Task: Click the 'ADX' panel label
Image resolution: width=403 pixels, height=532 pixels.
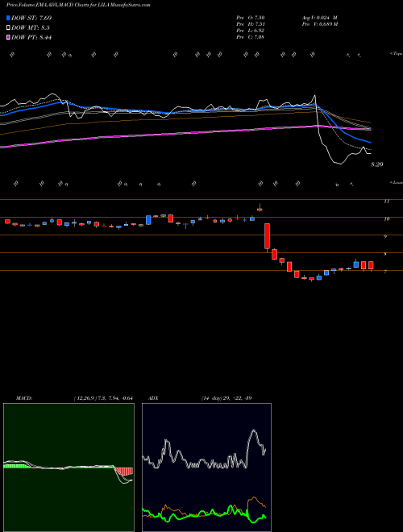Action: pos(153,398)
